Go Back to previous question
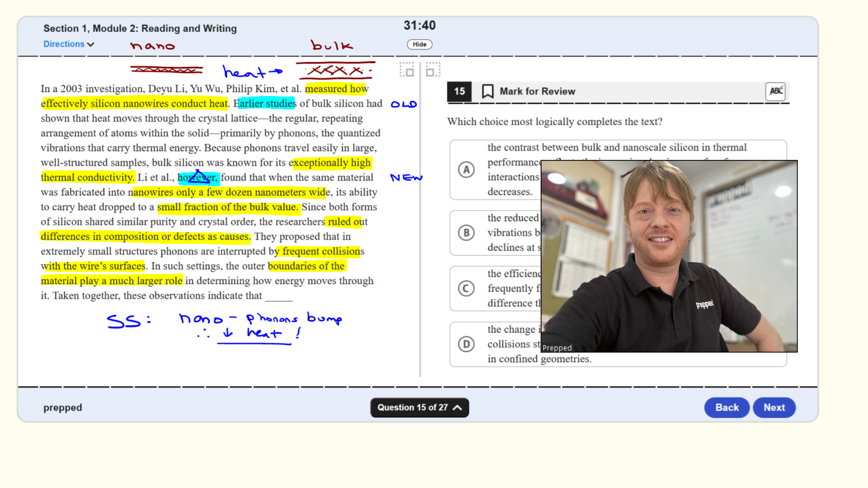This screenshot has width=868, height=488. click(726, 408)
